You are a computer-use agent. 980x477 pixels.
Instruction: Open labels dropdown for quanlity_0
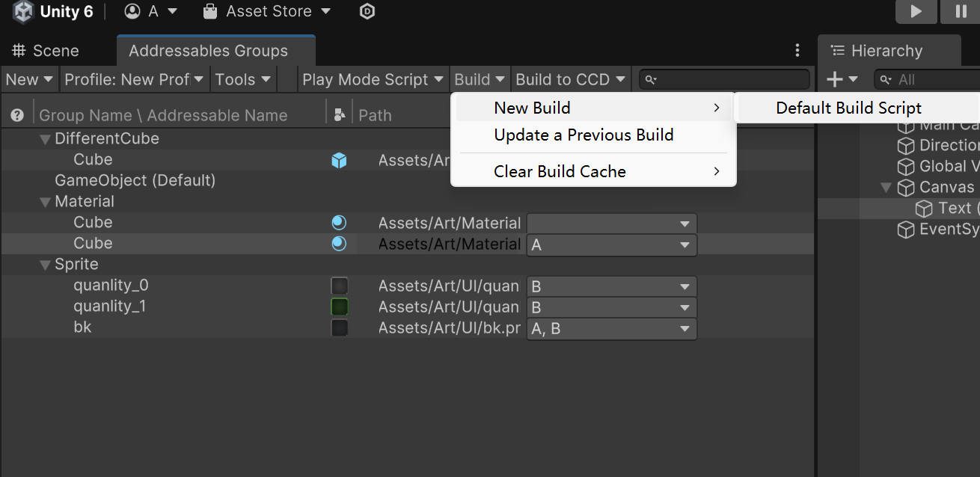tap(611, 286)
